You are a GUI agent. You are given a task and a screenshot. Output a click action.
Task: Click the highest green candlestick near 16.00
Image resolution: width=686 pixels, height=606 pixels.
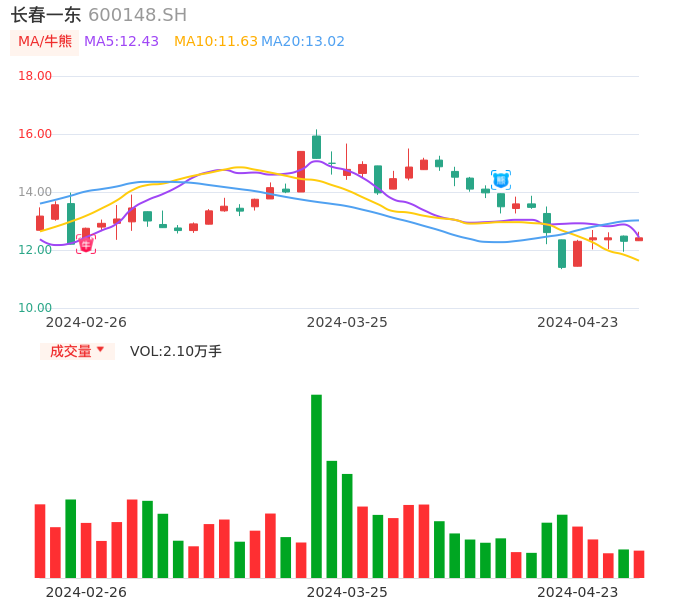pyautogui.click(x=316, y=147)
